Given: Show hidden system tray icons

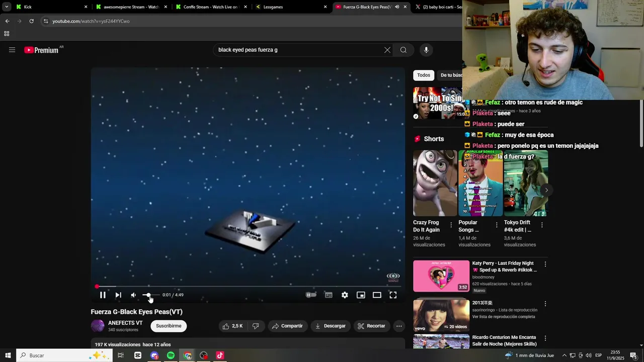Looking at the screenshot, I should click(x=564, y=355).
